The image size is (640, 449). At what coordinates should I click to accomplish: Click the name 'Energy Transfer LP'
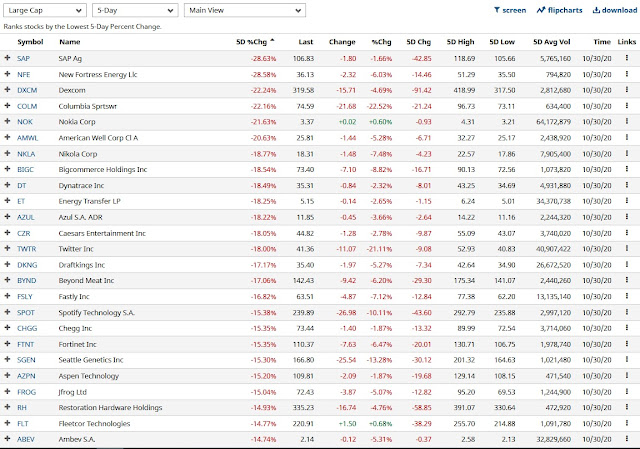[89, 201]
